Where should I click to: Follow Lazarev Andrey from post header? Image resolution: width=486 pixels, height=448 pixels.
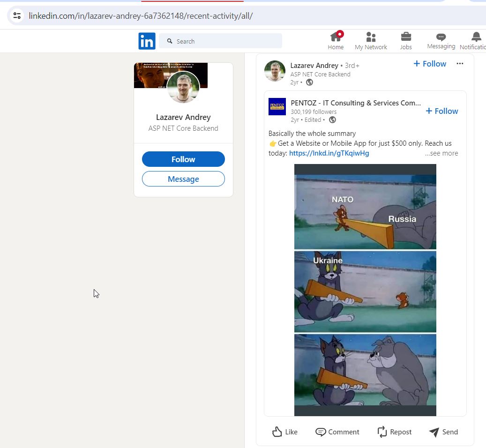430,64
